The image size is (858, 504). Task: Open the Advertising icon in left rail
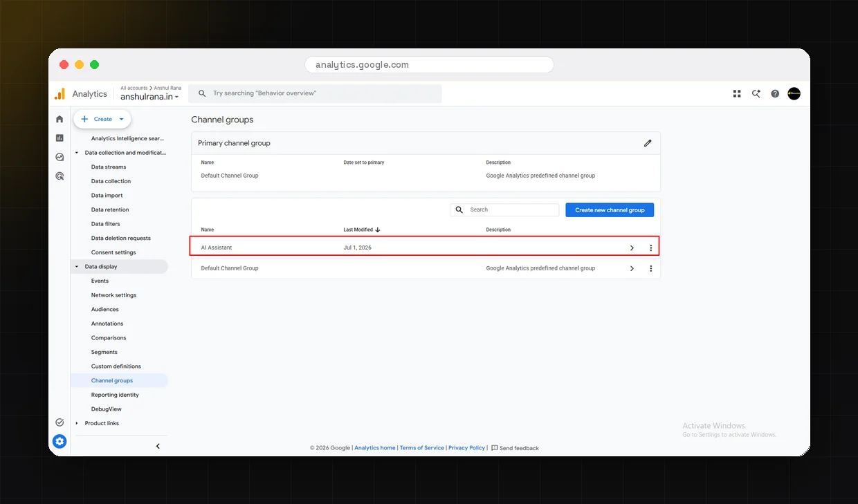60,176
